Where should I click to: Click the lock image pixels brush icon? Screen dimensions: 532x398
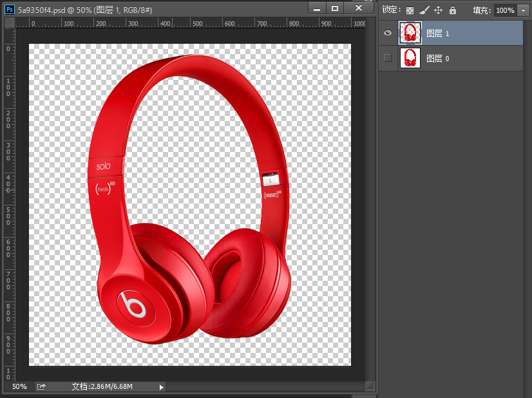(x=424, y=10)
